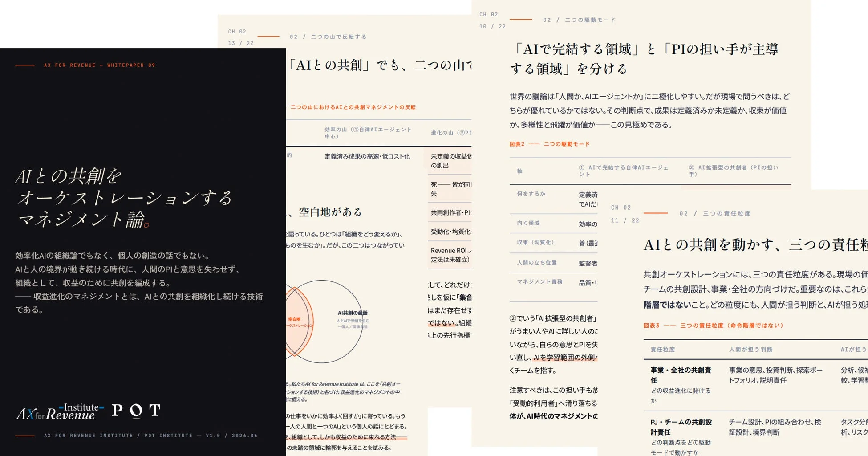Select the cover title 'AIとの共創をオーケストレーションするマネジメント論'
The height and width of the screenshot is (456, 868).
point(124,198)
